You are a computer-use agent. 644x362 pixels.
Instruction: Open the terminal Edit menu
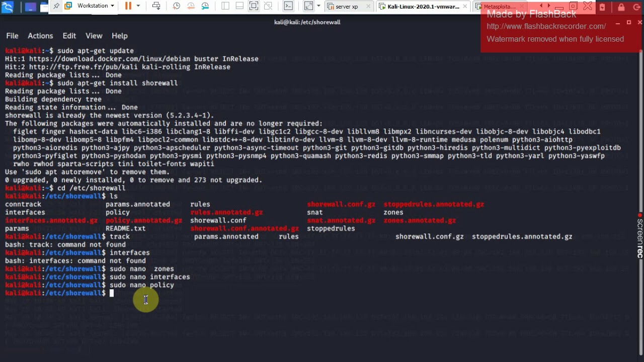tap(69, 36)
